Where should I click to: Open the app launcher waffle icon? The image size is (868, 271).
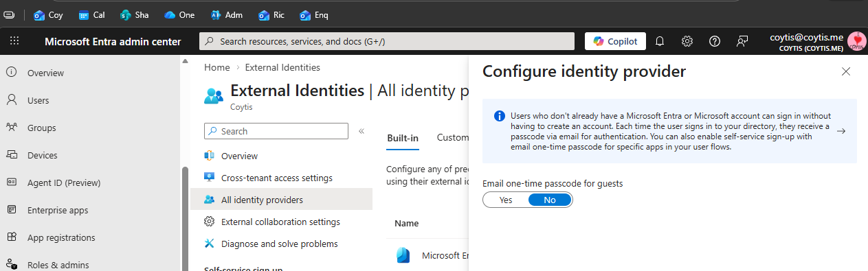click(x=15, y=41)
